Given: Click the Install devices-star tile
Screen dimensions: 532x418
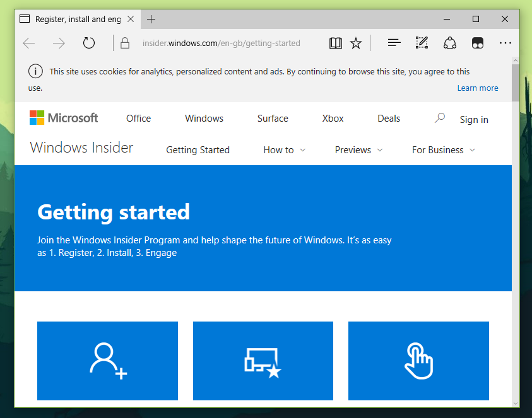Looking at the screenshot, I should pos(263,361).
